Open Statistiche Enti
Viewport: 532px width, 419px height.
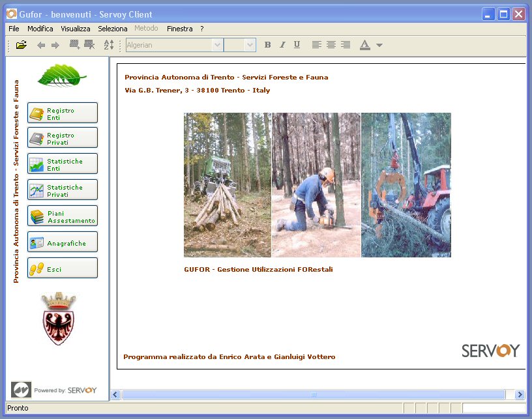63,164
